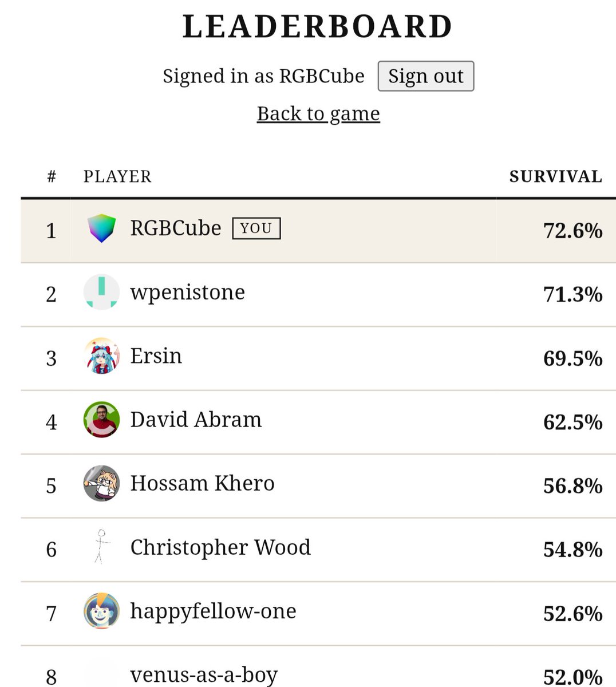Open the David Abram player entry
Screen dimensions: 616x687
coord(196,420)
